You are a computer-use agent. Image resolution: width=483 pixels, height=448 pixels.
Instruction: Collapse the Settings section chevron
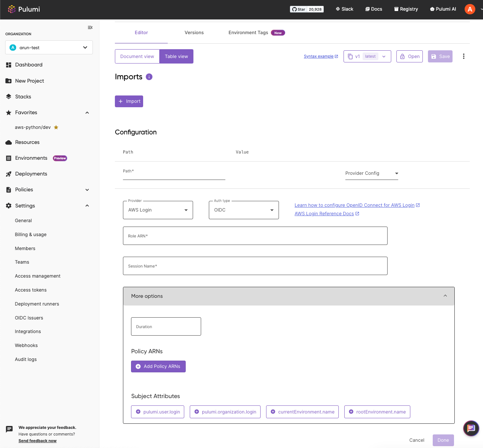pos(87,206)
